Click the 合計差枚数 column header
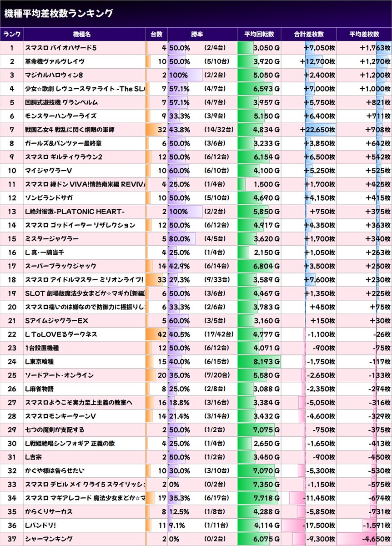The image size is (392, 546). coord(309,35)
